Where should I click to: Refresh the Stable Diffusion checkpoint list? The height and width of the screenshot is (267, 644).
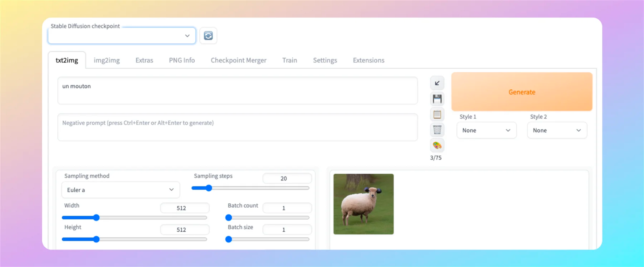coord(208,36)
